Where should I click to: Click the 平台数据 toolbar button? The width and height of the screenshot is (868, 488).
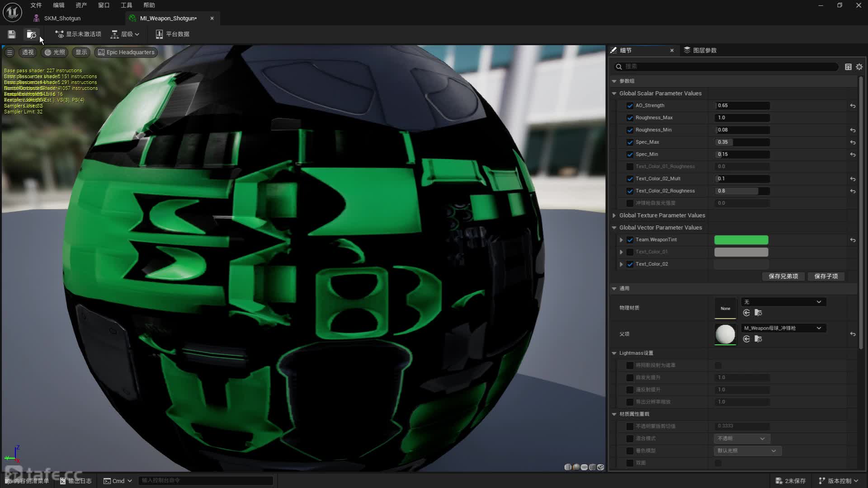tap(172, 34)
